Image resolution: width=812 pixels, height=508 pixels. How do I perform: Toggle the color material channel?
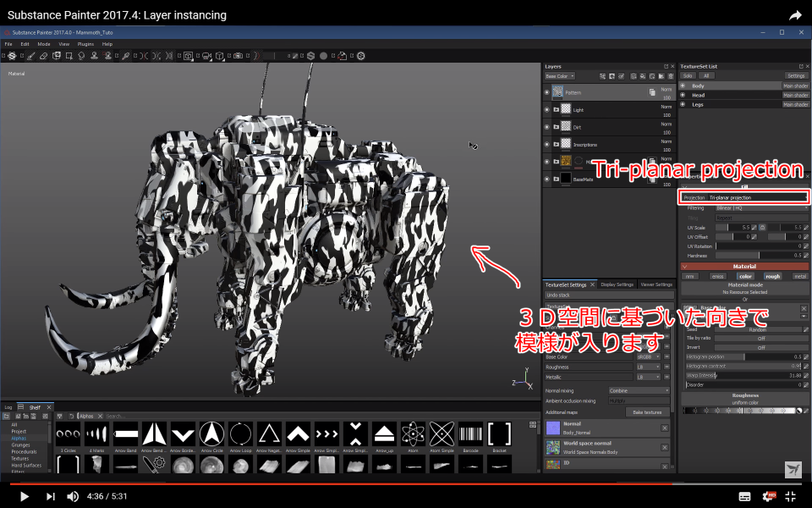pyautogui.click(x=745, y=276)
